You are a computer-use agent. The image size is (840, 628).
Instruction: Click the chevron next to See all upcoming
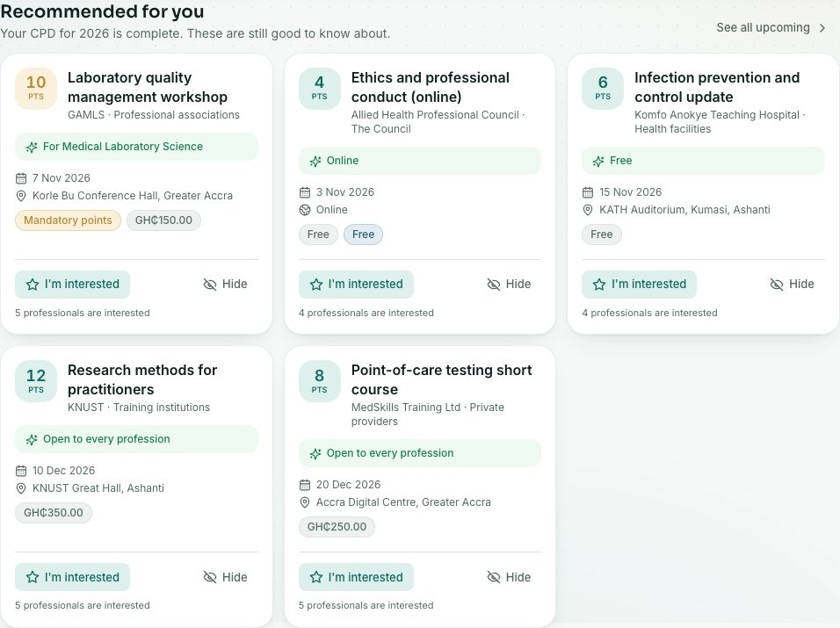click(x=822, y=28)
